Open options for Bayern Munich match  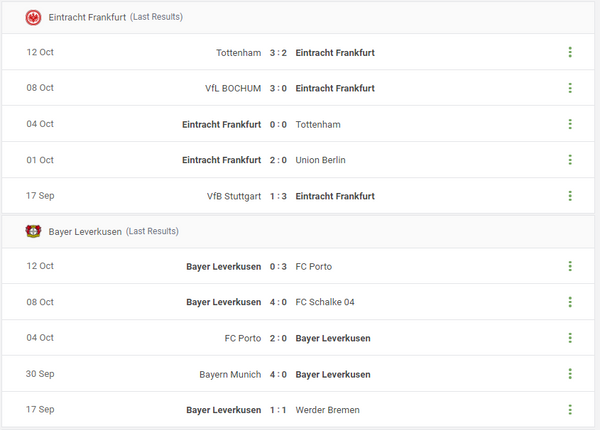click(570, 374)
